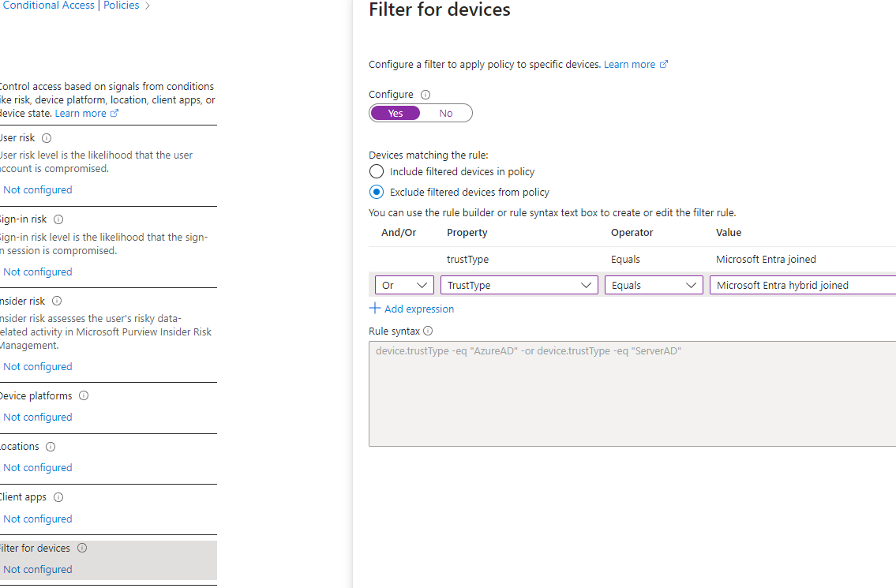The height and width of the screenshot is (588, 896).
Task: Click the breadcrumb chevron after Policies
Action: click(x=148, y=6)
